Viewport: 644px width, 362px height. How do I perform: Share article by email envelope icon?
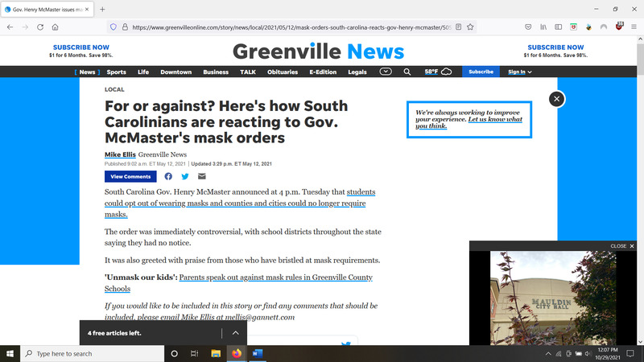point(201,176)
